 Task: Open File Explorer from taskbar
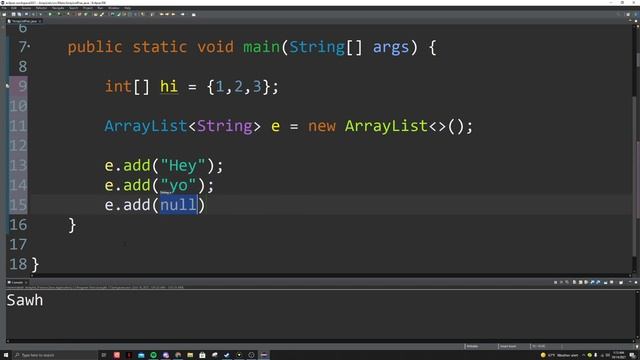[190, 355]
